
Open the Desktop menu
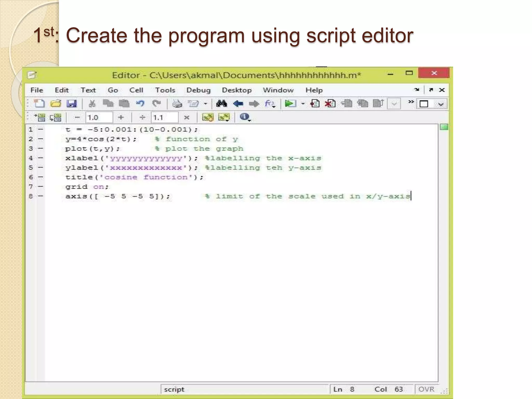click(237, 90)
